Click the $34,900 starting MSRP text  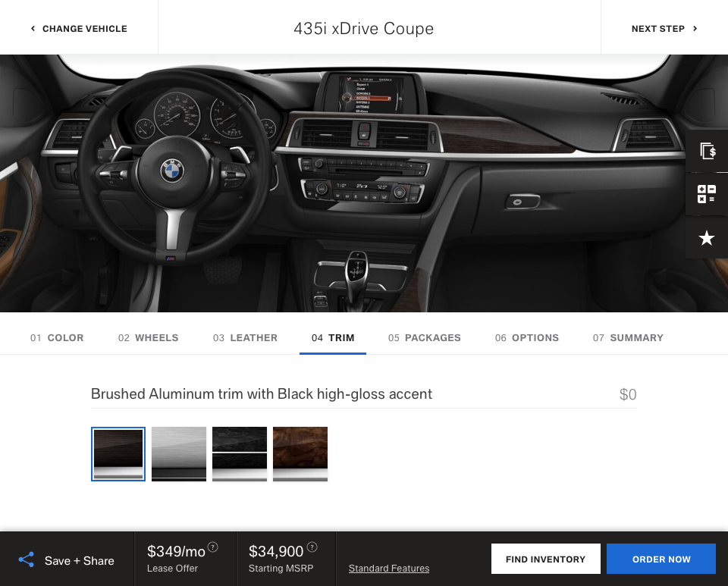276,551
